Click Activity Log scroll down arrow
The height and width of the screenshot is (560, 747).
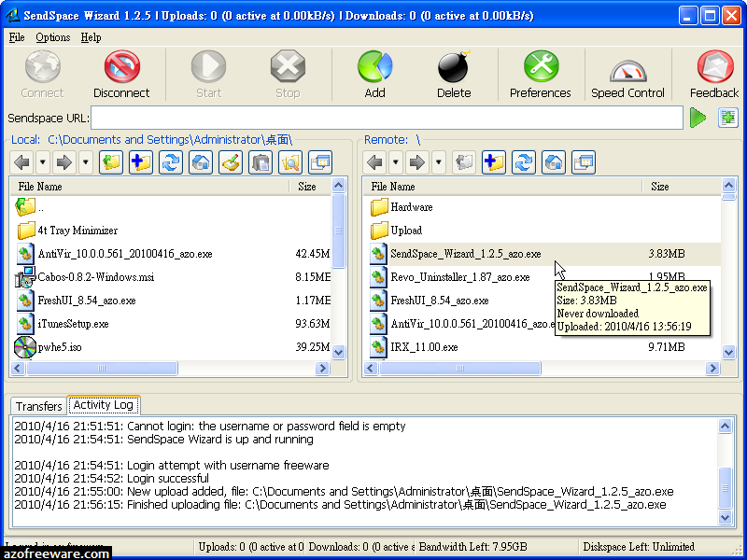(725, 517)
